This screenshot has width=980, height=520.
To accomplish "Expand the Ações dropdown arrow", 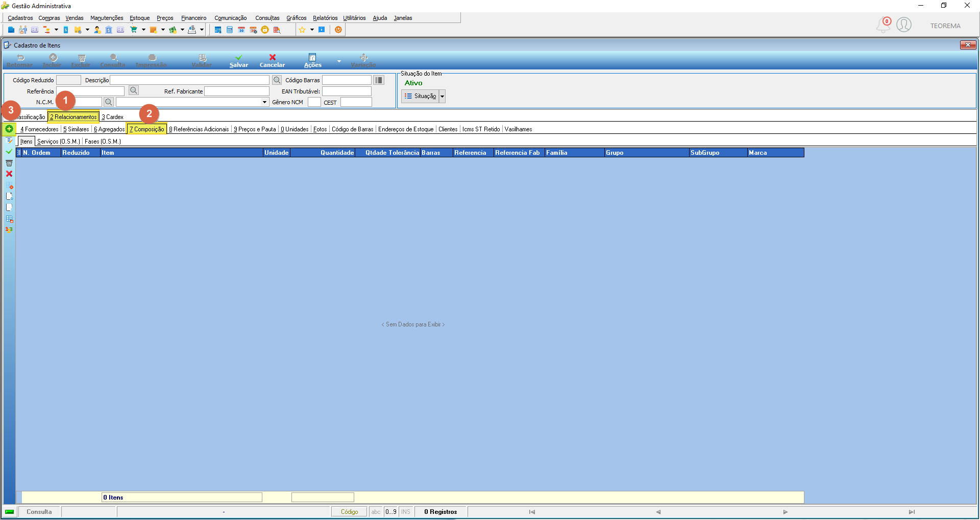I will click(339, 61).
